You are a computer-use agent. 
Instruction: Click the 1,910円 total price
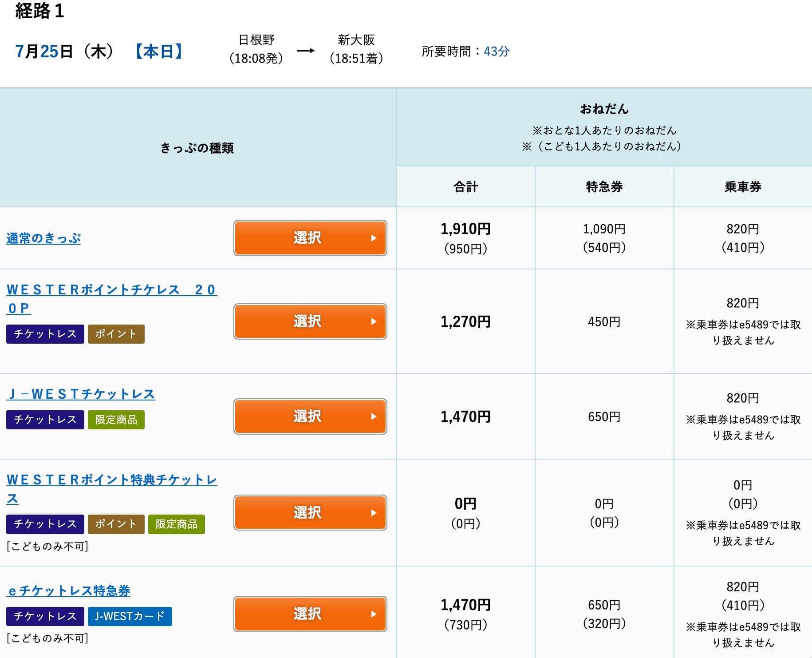(x=466, y=229)
